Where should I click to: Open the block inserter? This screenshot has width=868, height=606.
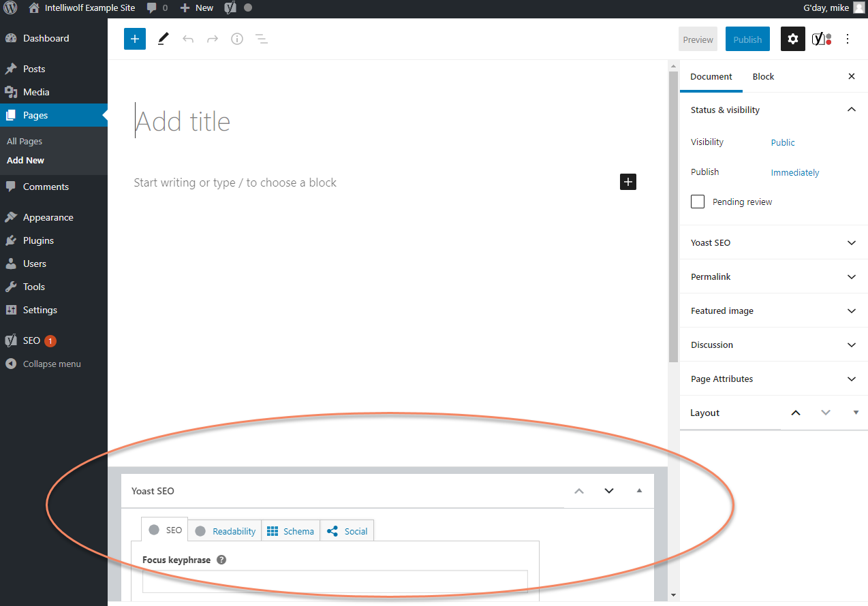(134, 39)
